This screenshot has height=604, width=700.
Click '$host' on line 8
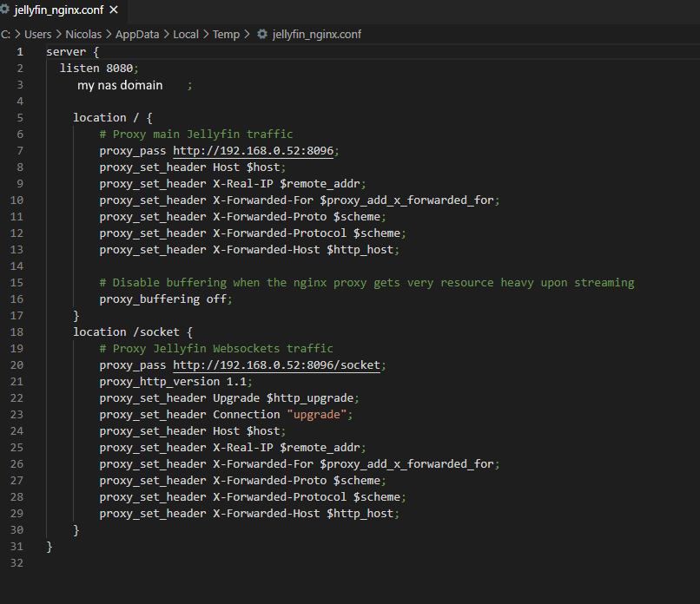coord(263,167)
